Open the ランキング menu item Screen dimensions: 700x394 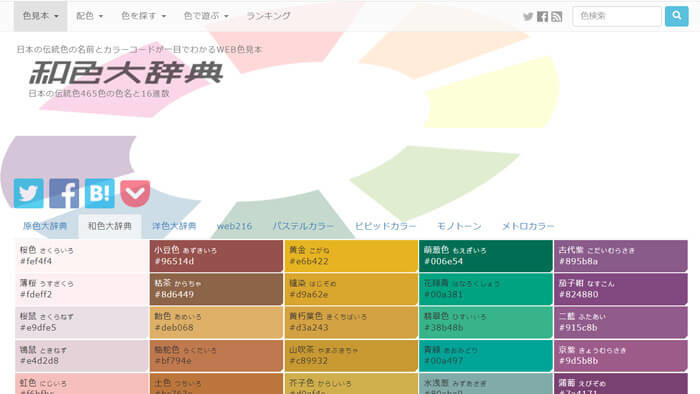point(268,16)
